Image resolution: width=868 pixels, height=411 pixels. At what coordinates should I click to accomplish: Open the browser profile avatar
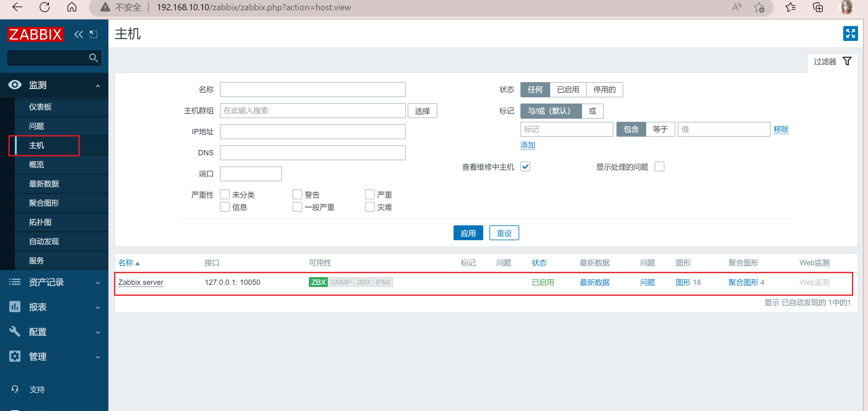tap(846, 7)
